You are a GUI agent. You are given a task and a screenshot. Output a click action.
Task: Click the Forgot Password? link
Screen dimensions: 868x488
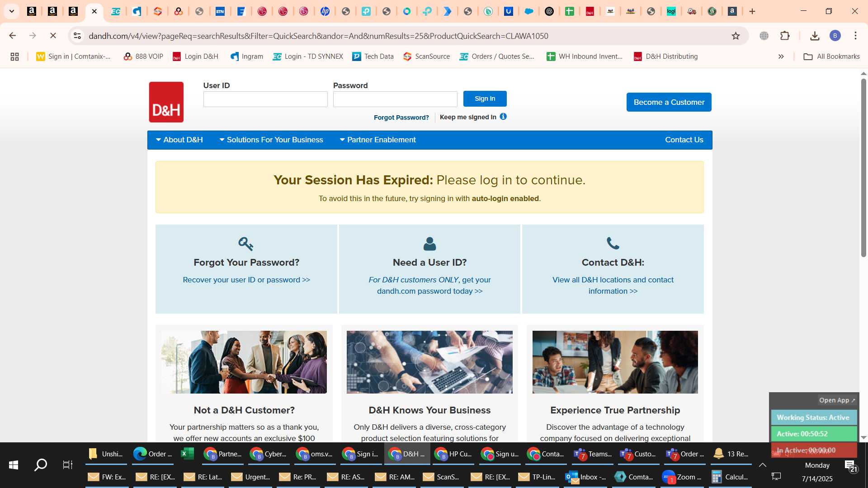coord(401,117)
